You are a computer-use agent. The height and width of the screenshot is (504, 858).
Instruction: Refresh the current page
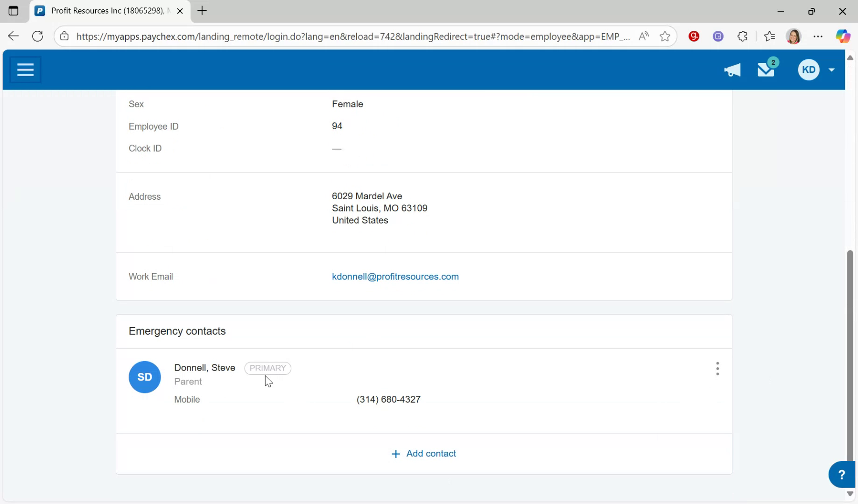pos(37,36)
